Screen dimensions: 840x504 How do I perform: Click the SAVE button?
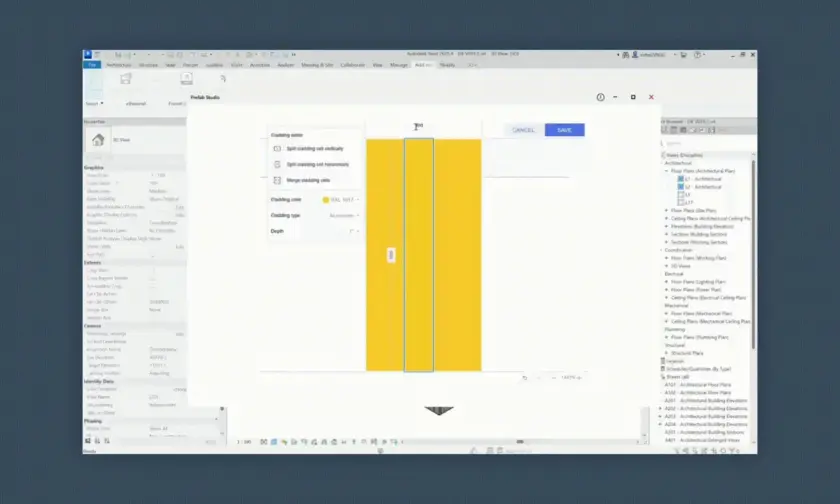565,130
